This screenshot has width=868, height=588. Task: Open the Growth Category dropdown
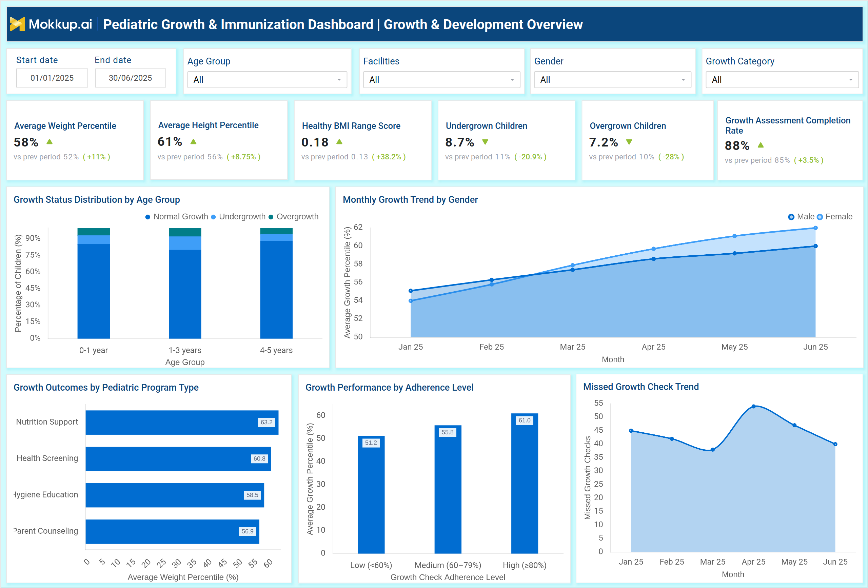[782, 80]
